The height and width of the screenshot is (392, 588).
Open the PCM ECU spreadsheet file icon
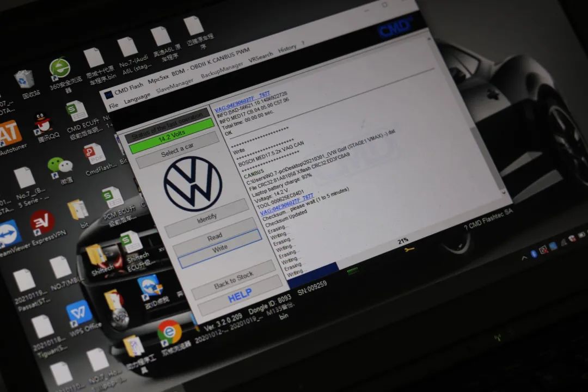coord(113,197)
